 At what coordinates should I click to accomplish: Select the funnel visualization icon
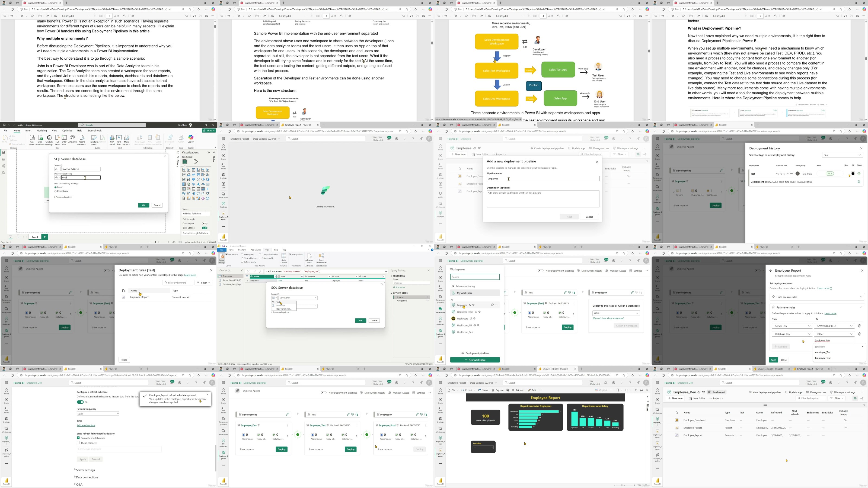[193, 179]
